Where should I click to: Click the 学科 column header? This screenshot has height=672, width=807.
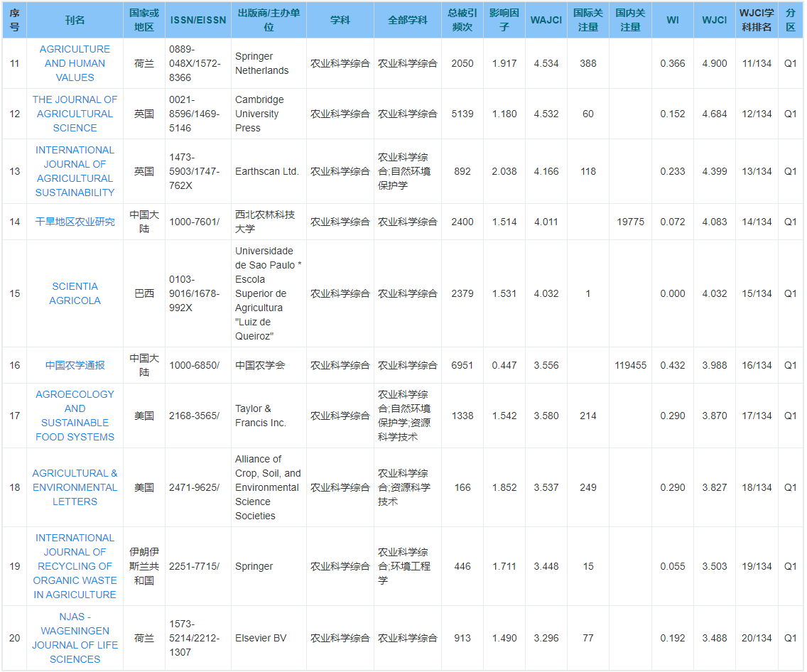pyautogui.click(x=340, y=20)
